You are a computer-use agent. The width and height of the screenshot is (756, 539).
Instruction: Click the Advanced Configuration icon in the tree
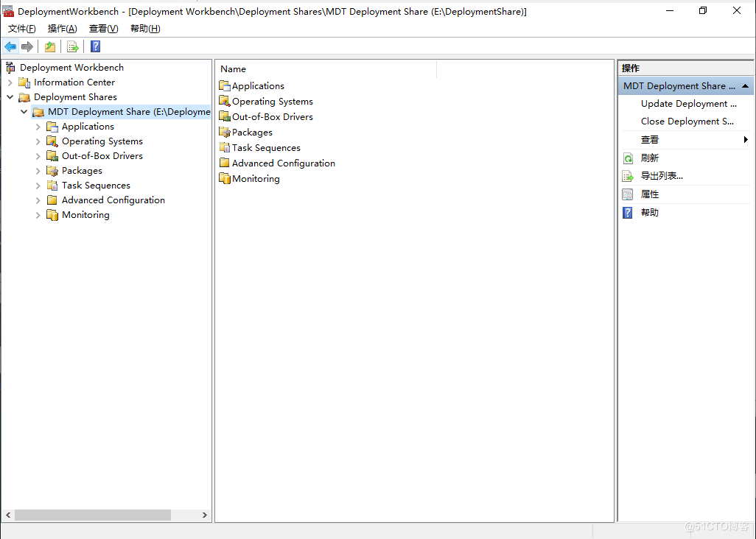[x=52, y=200]
